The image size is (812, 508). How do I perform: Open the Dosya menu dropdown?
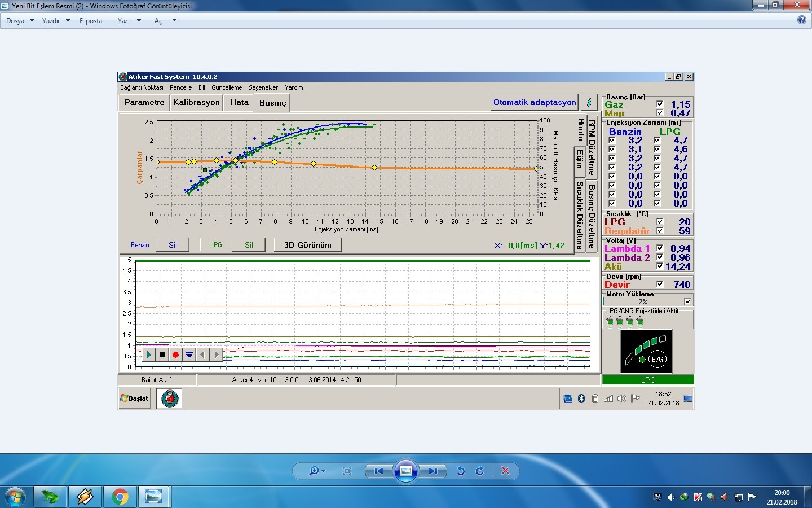20,21
